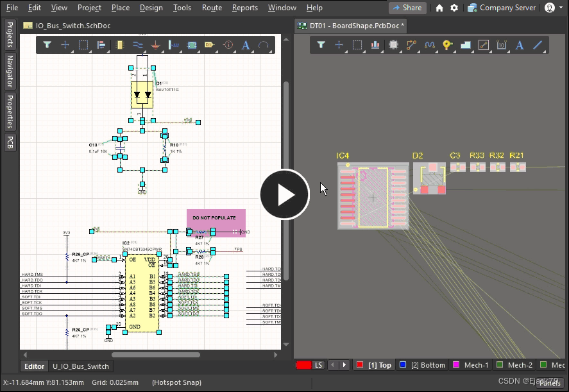
Task: Select the PCB Place Via tool
Action: tap(447, 45)
